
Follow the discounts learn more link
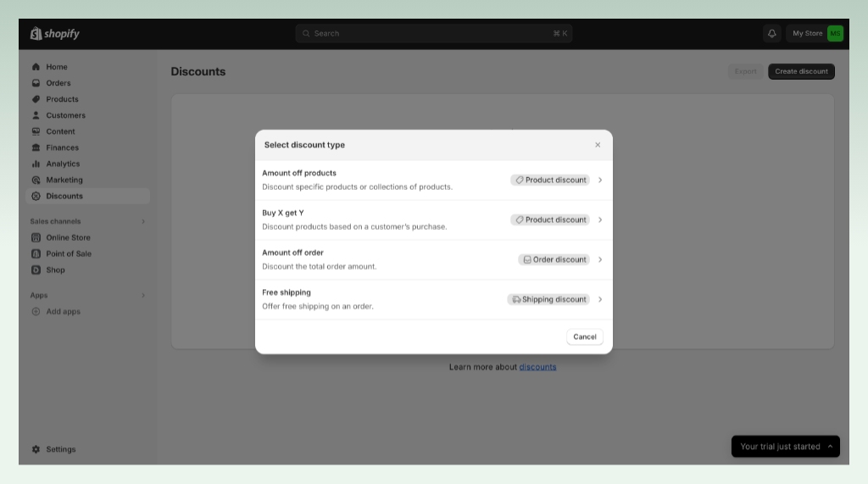tap(537, 367)
